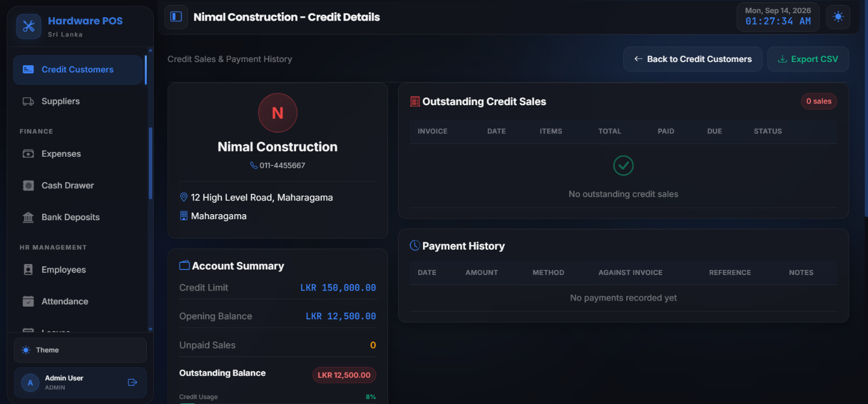
Task: Go Back to Credit Customers
Action: (693, 59)
